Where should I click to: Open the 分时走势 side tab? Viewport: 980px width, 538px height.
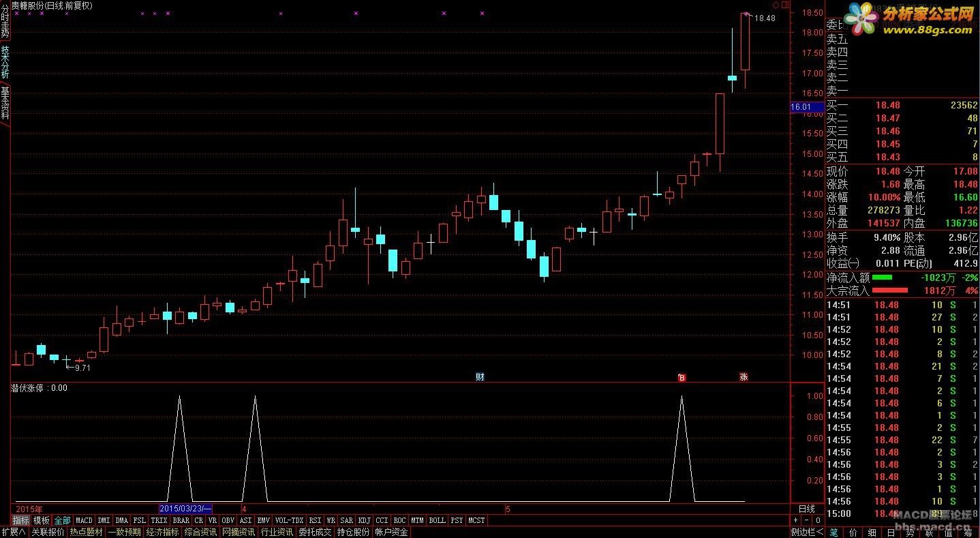(5, 20)
